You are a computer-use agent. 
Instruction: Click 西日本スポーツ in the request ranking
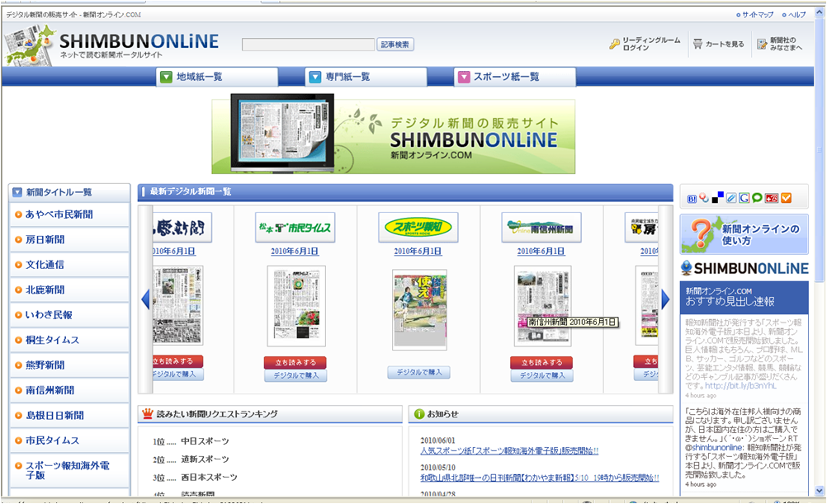[x=209, y=478]
